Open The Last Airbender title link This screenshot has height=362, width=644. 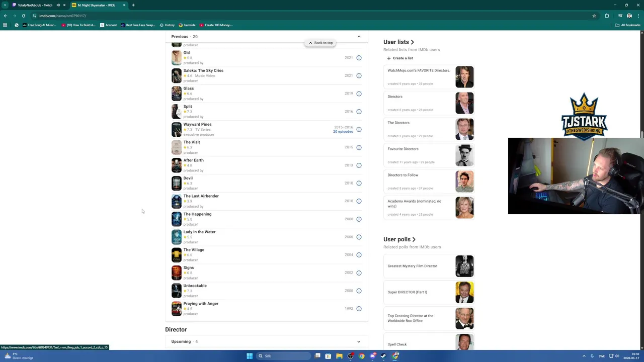(201, 196)
